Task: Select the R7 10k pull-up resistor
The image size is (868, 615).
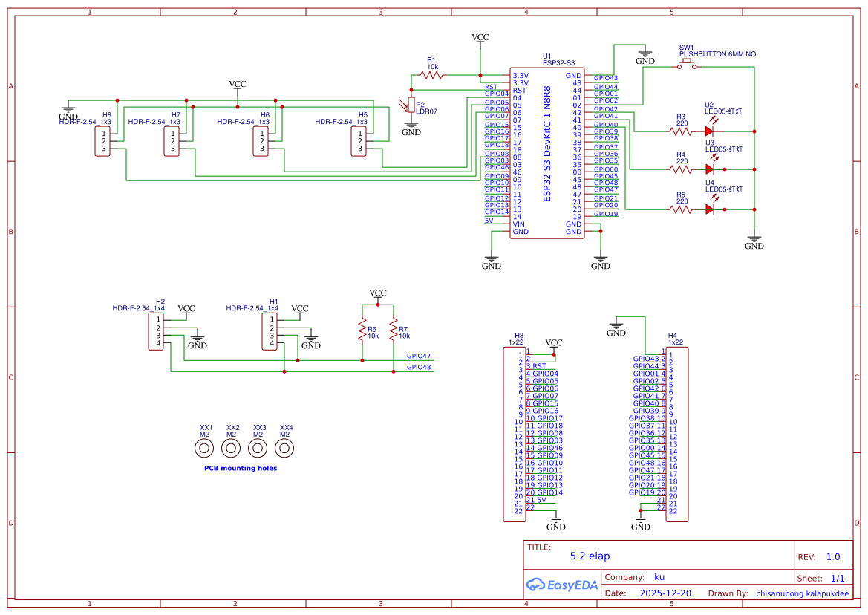Action: tap(394, 329)
